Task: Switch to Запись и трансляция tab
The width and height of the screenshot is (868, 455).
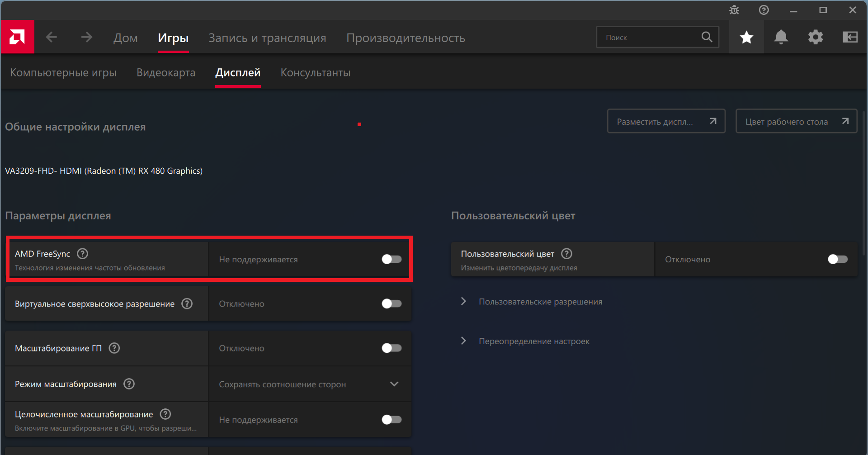Action: coord(267,38)
